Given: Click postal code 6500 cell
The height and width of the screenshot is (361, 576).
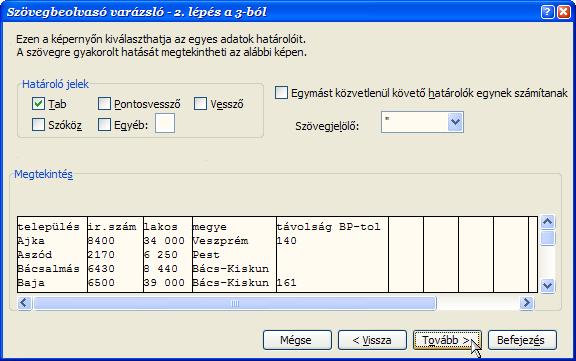Looking at the screenshot, I should click(x=101, y=283).
